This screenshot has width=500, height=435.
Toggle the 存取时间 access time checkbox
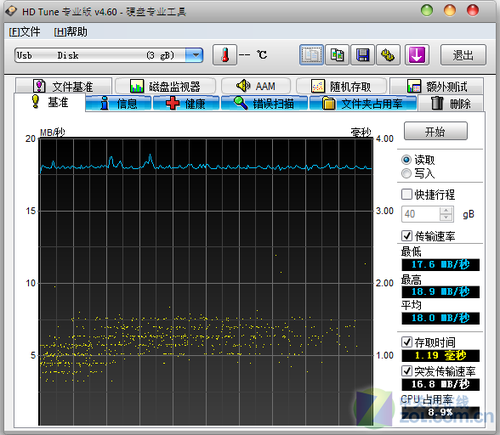point(406,342)
